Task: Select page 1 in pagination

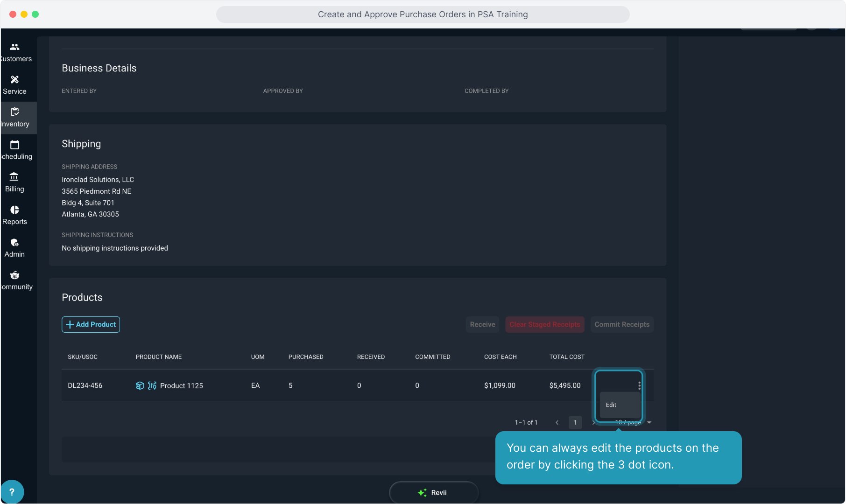Action: click(x=575, y=423)
